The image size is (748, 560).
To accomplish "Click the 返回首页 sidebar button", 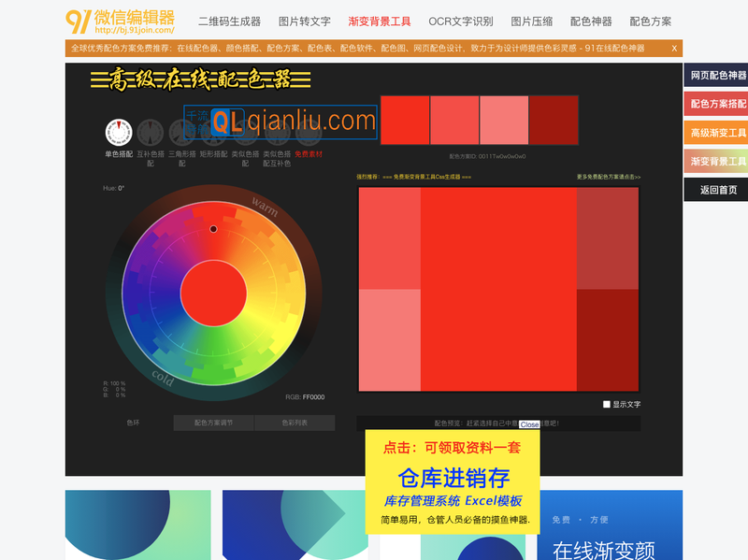I will [x=717, y=190].
